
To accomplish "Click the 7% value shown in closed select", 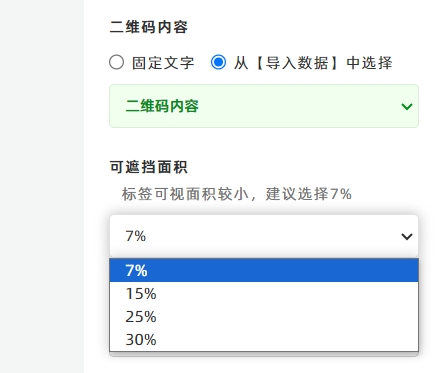I will tap(136, 236).
